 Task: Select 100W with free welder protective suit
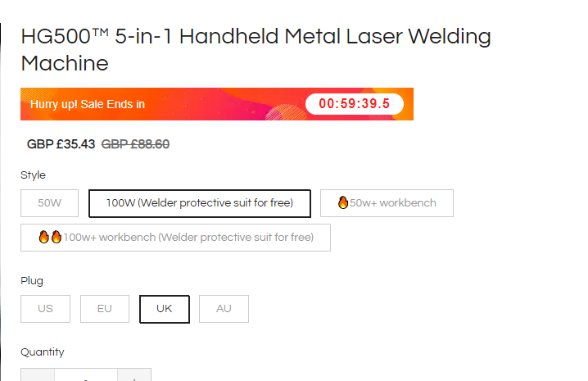(x=200, y=203)
